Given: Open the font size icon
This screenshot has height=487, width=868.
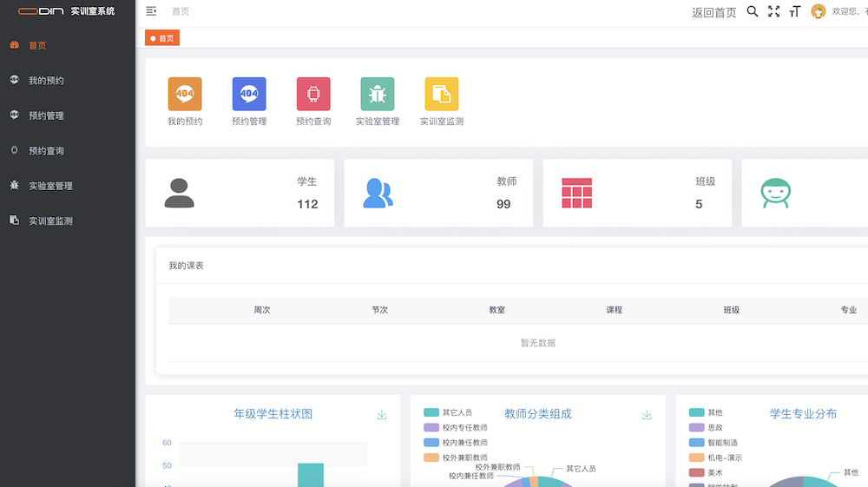Looking at the screenshot, I should [x=795, y=11].
